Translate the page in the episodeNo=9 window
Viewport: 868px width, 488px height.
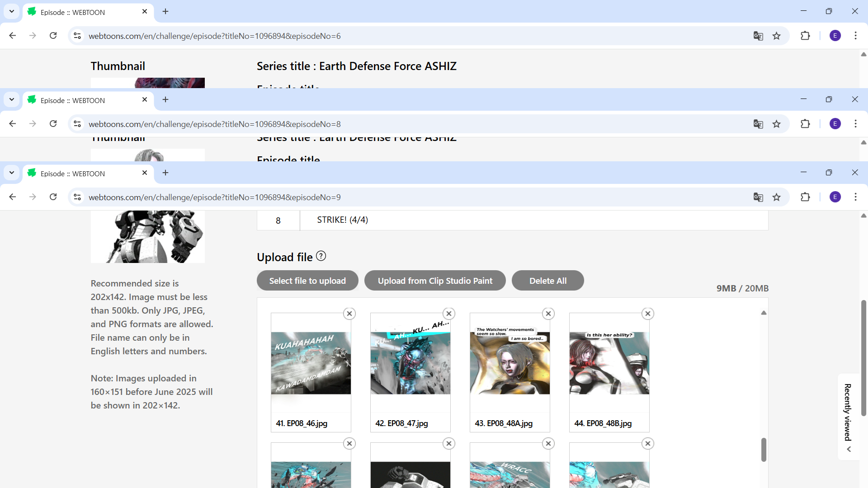pyautogui.click(x=758, y=197)
